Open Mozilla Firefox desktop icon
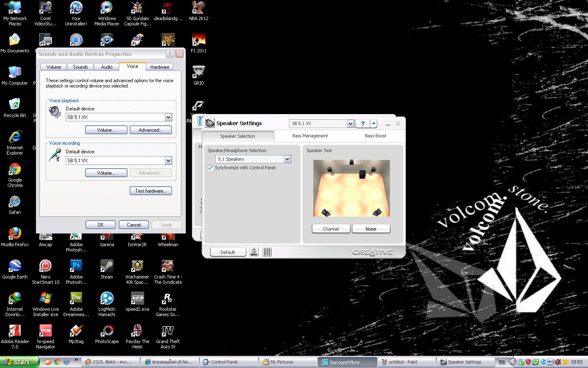 (x=15, y=237)
